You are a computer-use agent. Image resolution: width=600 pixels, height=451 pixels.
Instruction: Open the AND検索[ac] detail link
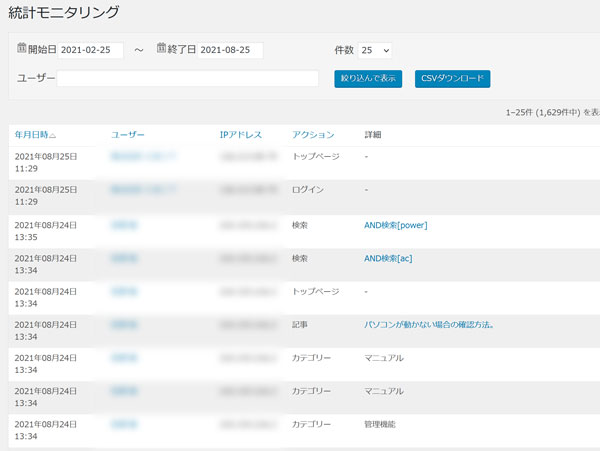[388, 259]
